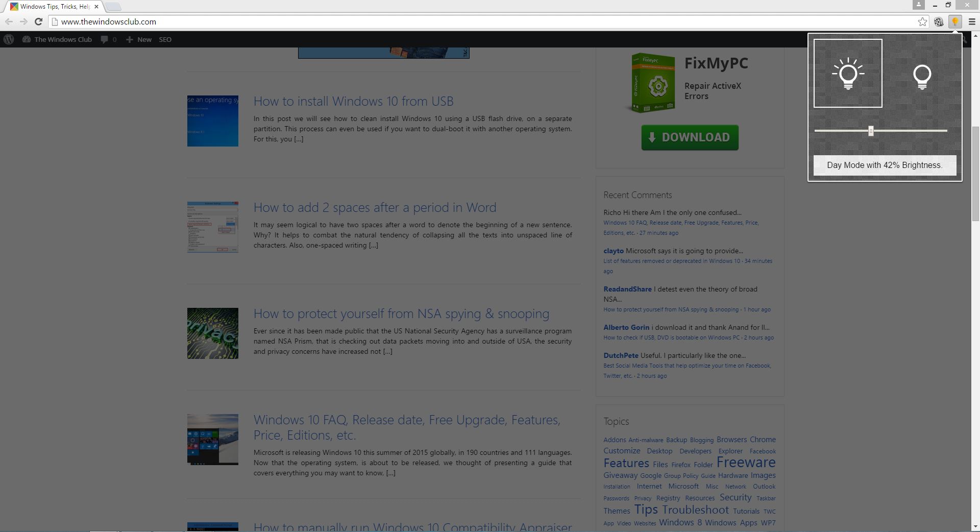The width and height of the screenshot is (980, 532).
Task: Click the vertical scrollbar thumb
Action: coord(975,174)
